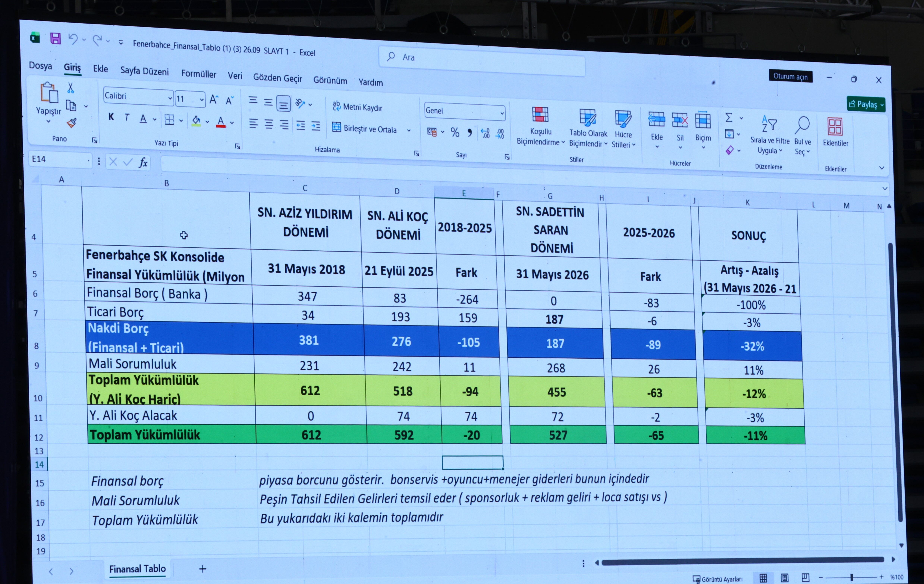Collapse the ribbon with the chevron
924x584 pixels.
[x=882, y=168]
